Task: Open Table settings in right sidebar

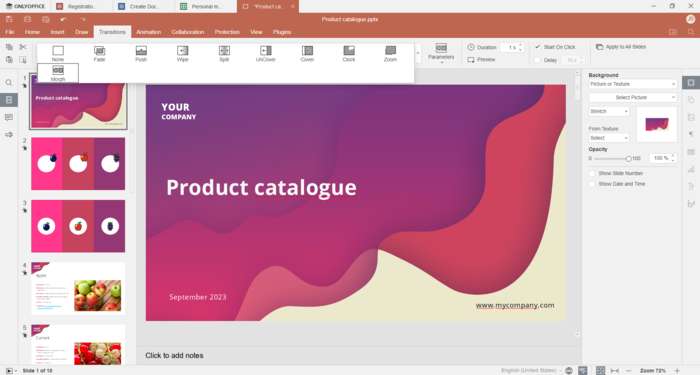Action: 691,152
